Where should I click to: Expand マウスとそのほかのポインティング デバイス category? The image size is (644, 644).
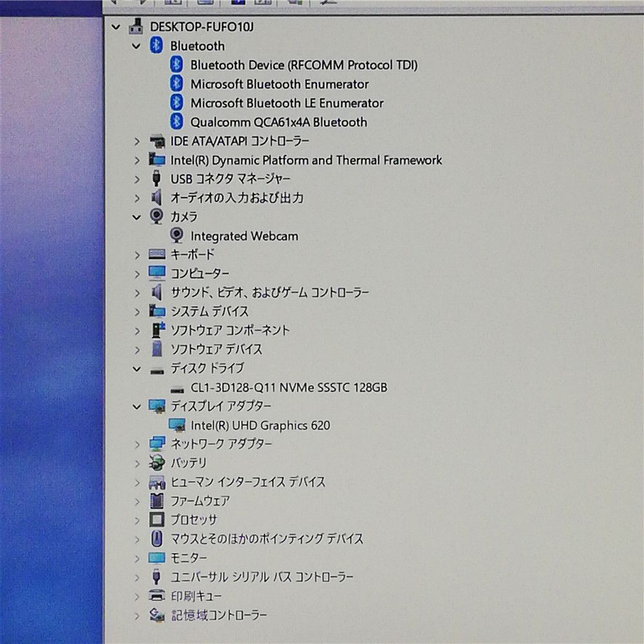[137, 539]
